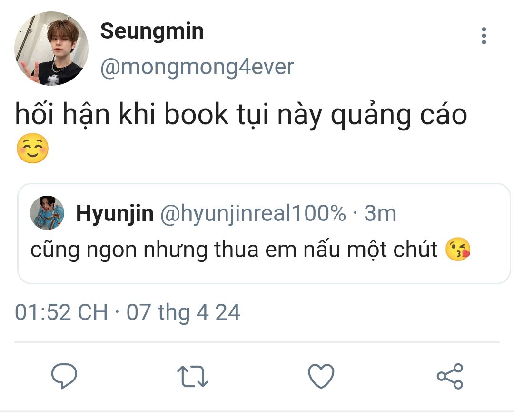Click the reply speech bubble icon
This screenshot has width=514, height=420.
click(x=64, y=376)
